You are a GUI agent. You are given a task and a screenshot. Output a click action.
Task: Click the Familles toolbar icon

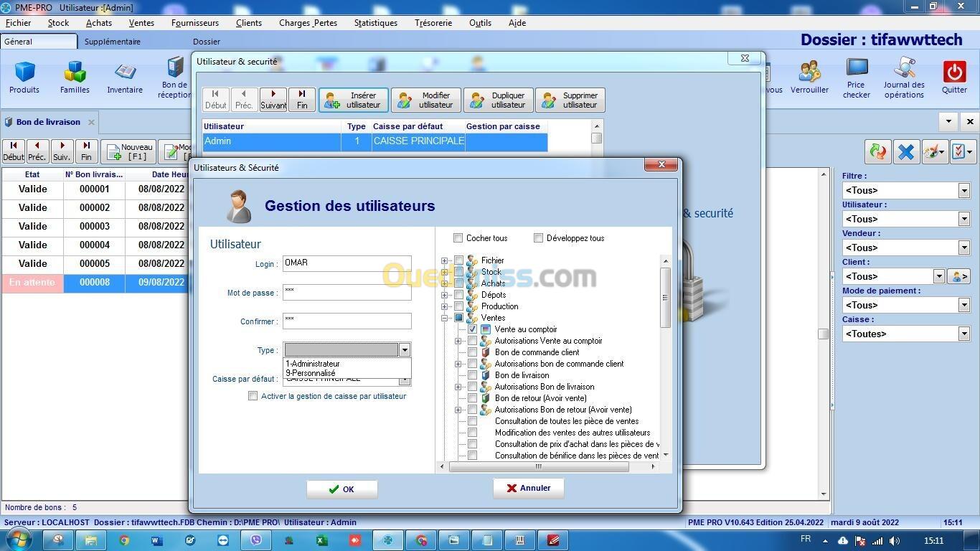75,77
